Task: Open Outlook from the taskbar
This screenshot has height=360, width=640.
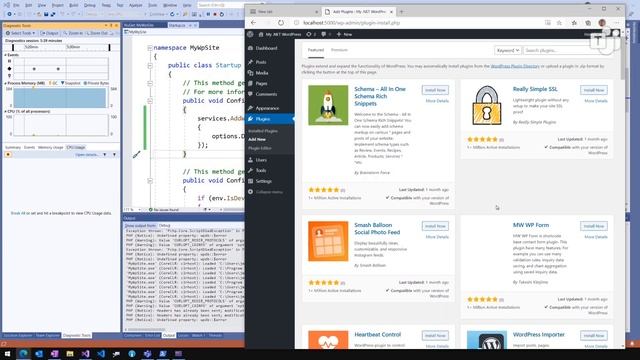Action: tap(39, 353)
